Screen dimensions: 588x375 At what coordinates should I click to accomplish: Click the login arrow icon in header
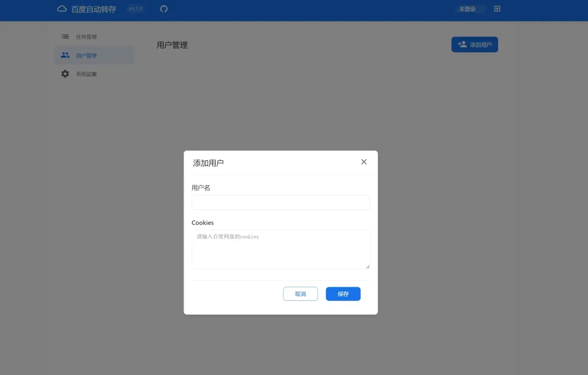point(497,9)
